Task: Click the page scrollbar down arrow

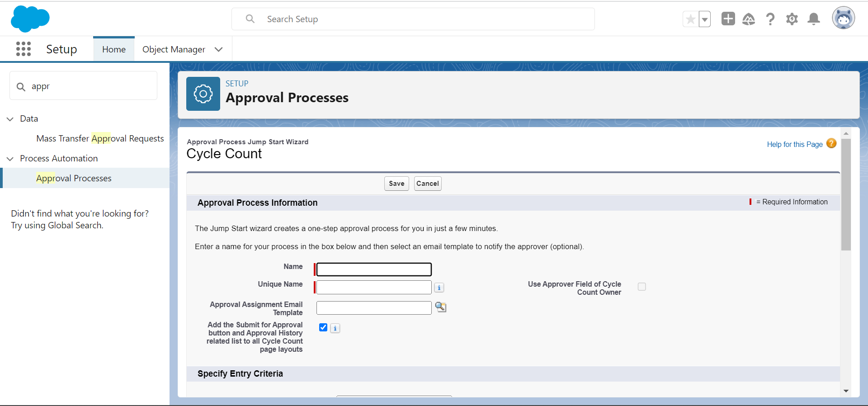Action: point(846,391)
